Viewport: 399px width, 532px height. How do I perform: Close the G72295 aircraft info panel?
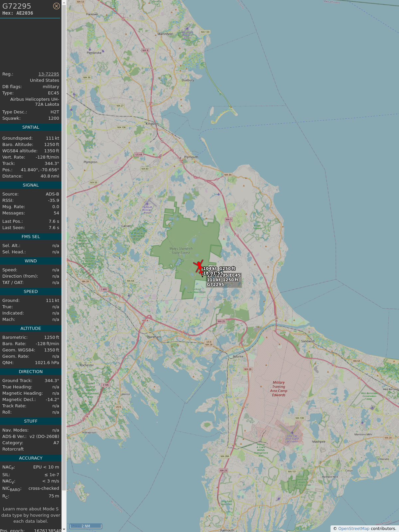coord(57,6)
